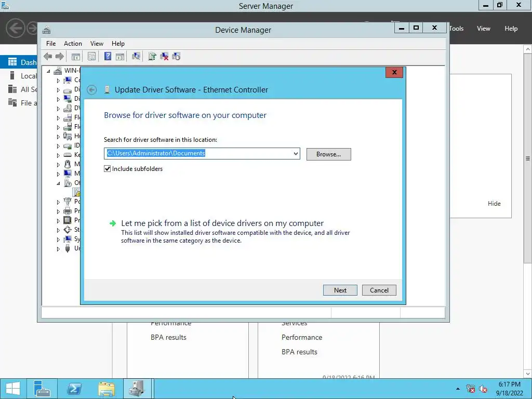This screenshot has height=399, width=532.
Task: Expand the Ports node triangle
Action: click(58, 202)
